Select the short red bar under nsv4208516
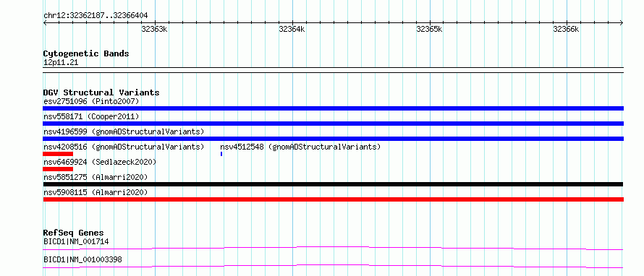This screenshot has width=644, height=276. [58, 154]
